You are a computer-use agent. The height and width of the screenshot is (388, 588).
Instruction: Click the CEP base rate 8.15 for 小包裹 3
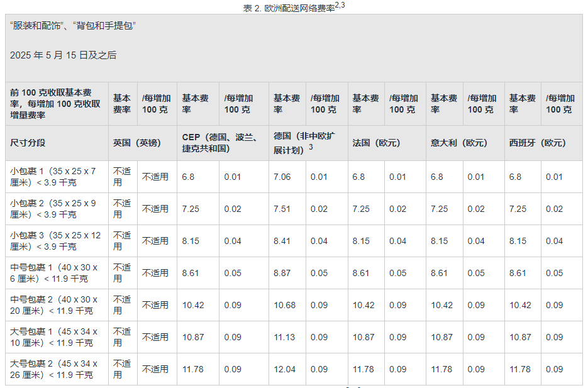191,241
